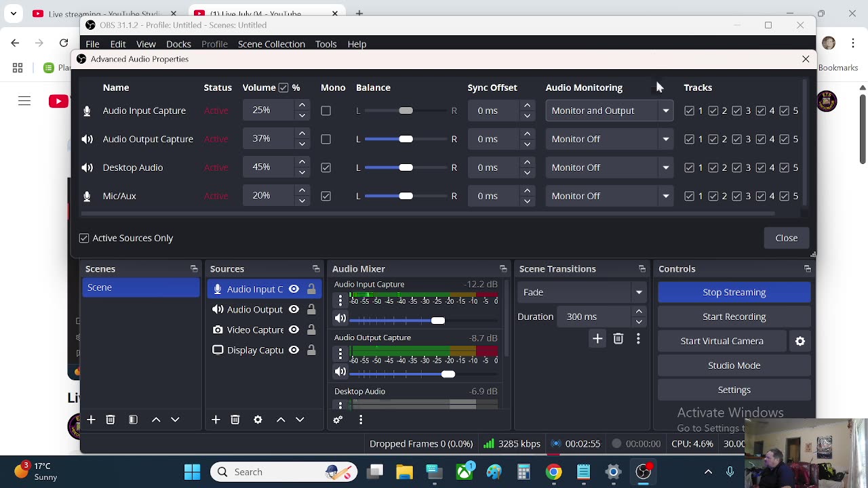
Task: Open the View menu
Action: pyautogui.click(x=146, y=44)
